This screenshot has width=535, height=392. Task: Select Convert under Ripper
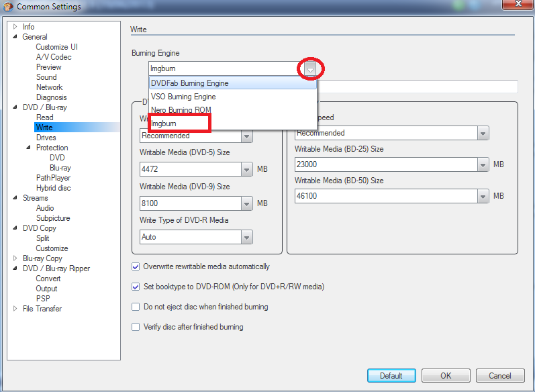(48, 279)
